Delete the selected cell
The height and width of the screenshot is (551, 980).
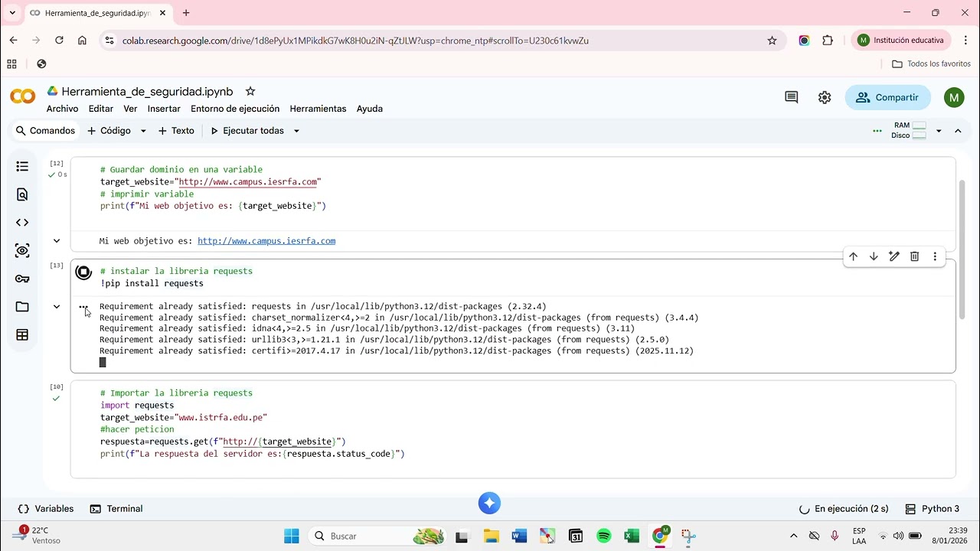coord(914,256)
